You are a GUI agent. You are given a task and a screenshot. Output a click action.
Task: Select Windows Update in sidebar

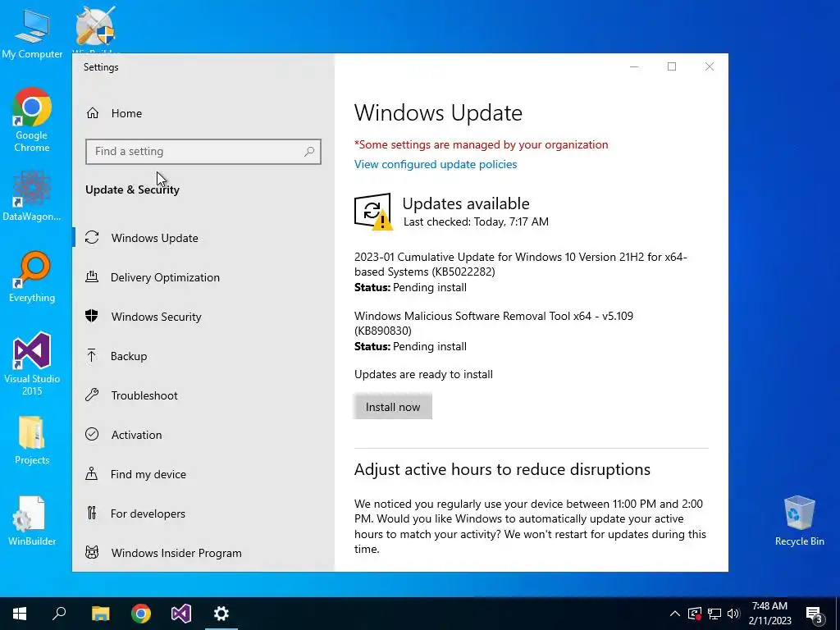[155, 238]
